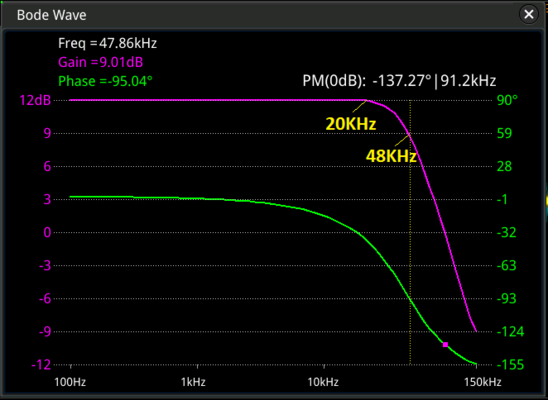Click the magenta cursor marker on phase curve
The width and height of the screenshot is (548, 400).
coord(445,344)
